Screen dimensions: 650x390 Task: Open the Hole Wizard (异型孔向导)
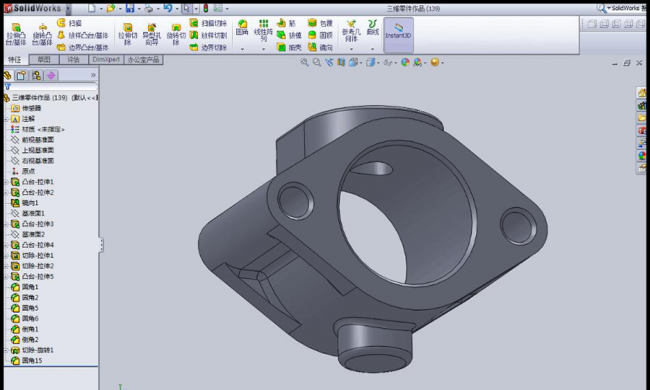pos(152,35)
